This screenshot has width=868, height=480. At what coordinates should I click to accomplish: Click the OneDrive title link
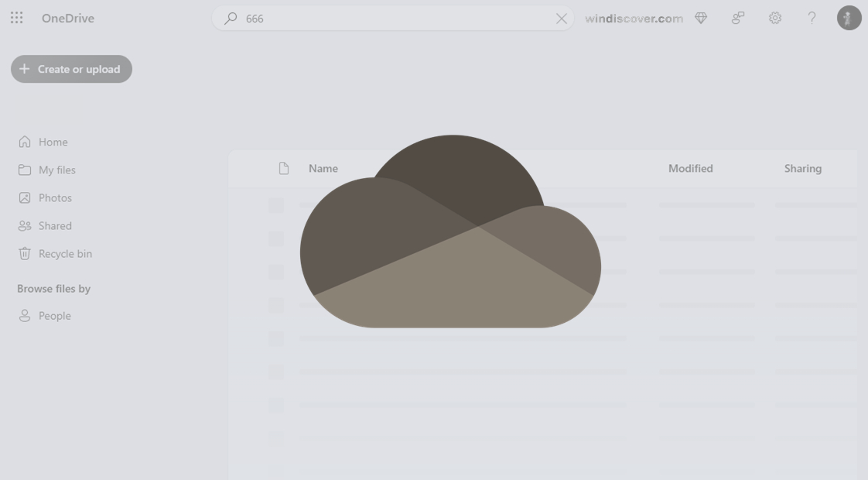68,19
